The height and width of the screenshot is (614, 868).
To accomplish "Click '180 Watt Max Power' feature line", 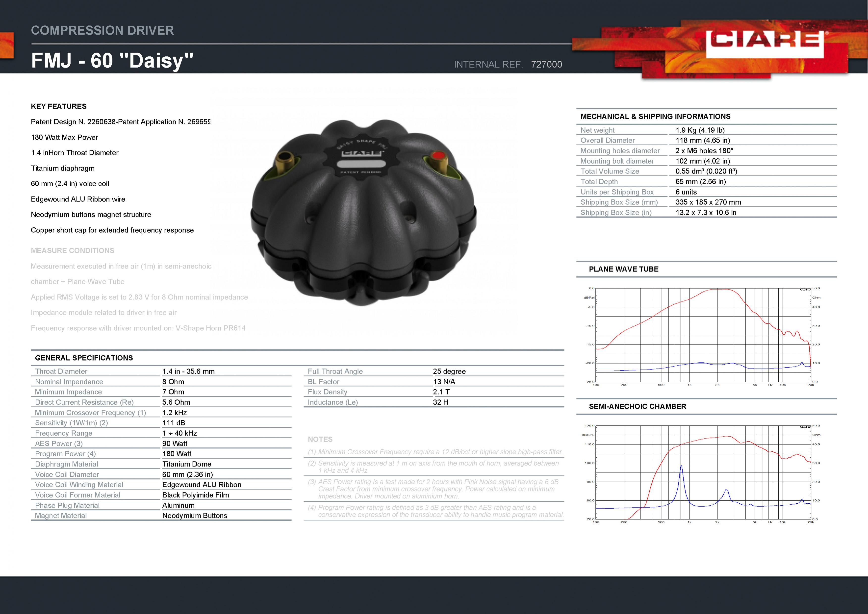I will pyautogui.click(x=64, y=137).
